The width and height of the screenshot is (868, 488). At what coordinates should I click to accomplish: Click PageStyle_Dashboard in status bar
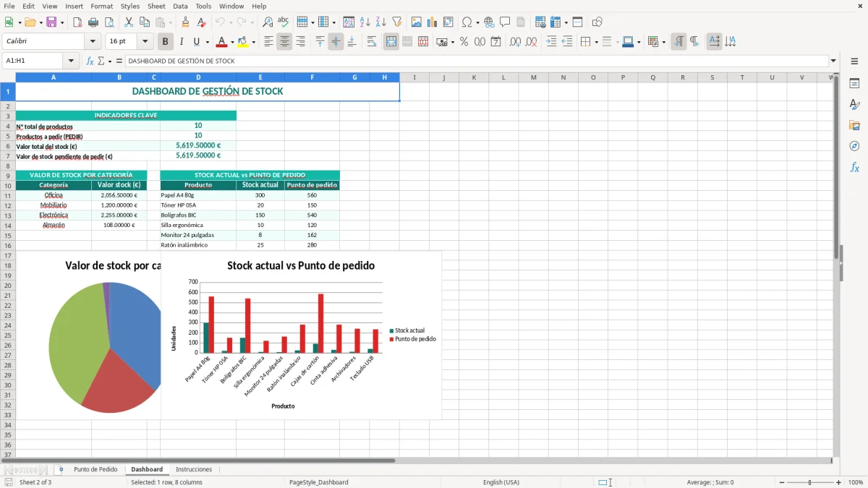click(318, 482)
